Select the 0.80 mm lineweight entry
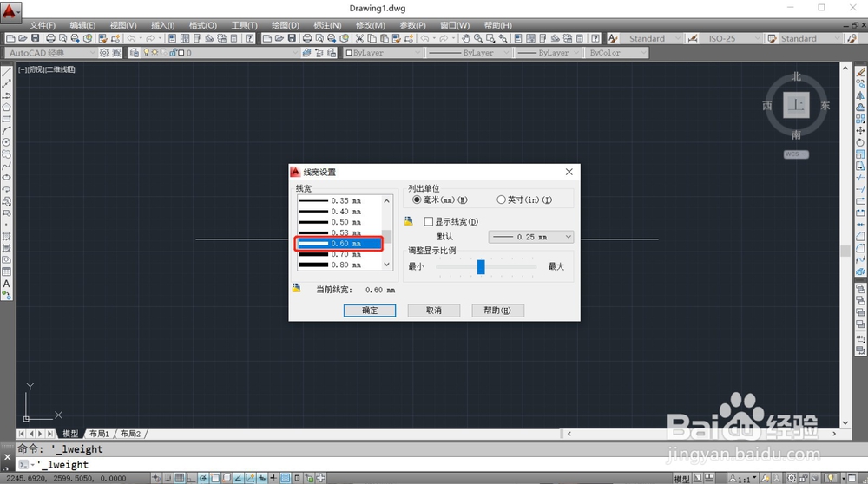 pyautogui.click(x=340, y=265)
